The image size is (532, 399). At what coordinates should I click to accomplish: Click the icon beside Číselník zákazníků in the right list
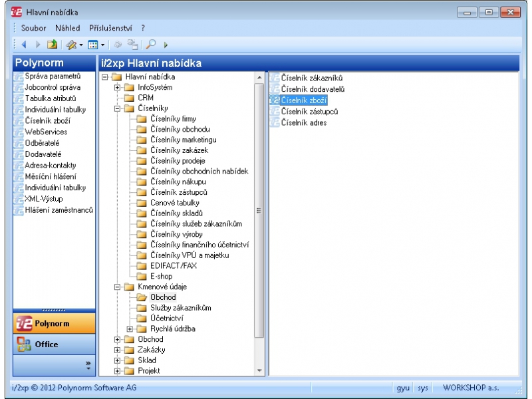coord(275,78)
